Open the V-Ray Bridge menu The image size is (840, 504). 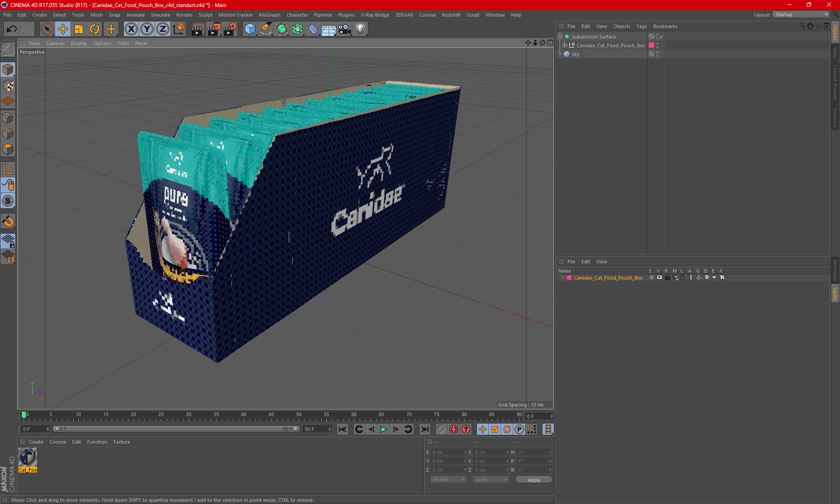pos(375,15)
